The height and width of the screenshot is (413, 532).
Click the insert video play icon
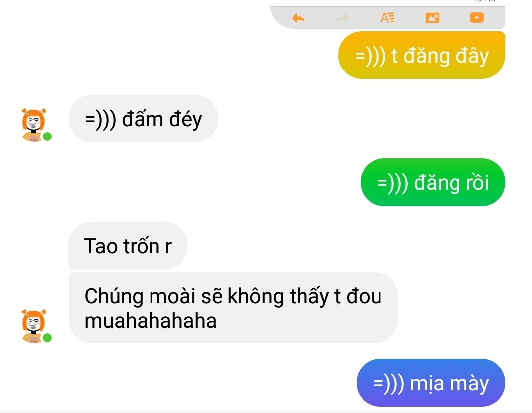tap(477, 18)
